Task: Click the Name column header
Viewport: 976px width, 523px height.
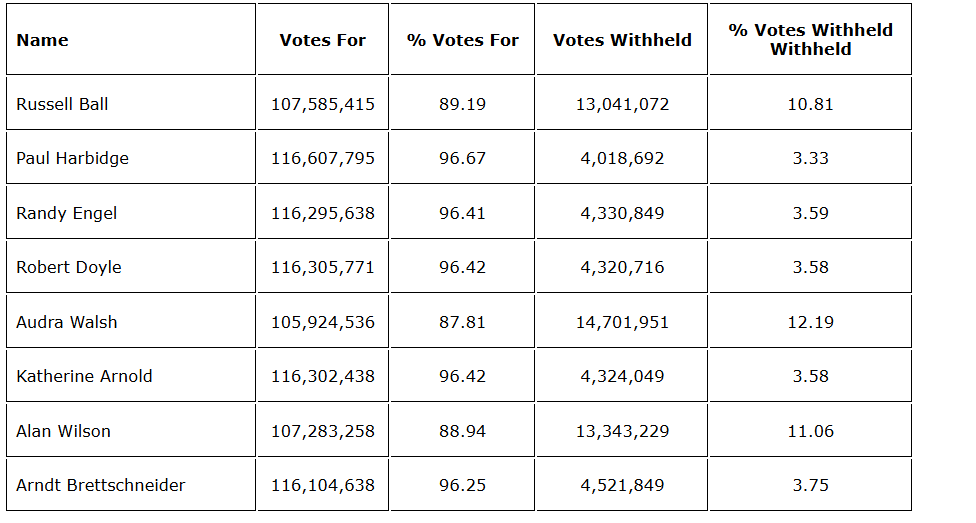Action: [x=43, y=40]
